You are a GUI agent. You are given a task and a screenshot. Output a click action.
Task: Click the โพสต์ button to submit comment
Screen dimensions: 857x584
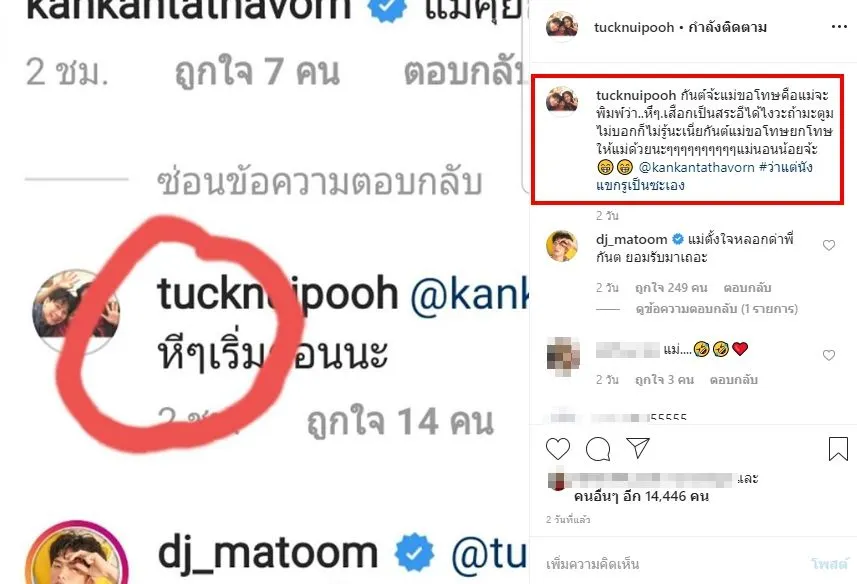830,564
